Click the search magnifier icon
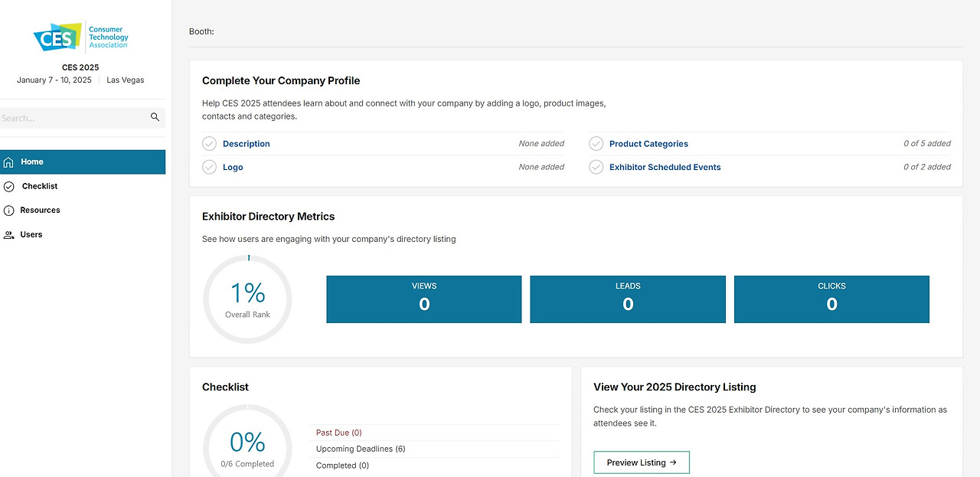This screenshot has width=980, height=477. pyautogui.click(x=155, y=117)
